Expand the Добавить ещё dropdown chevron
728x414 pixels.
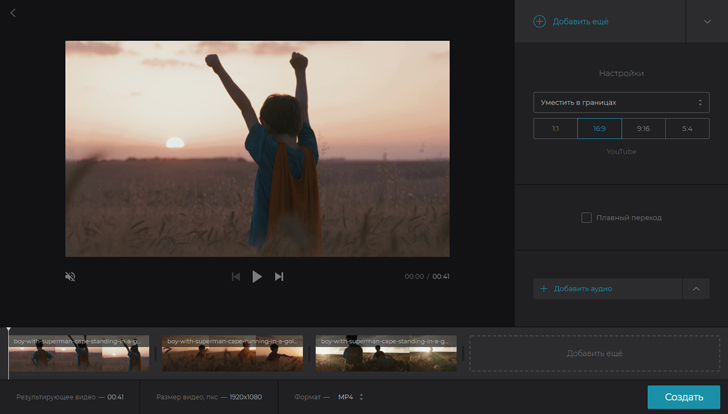point(707,21)
